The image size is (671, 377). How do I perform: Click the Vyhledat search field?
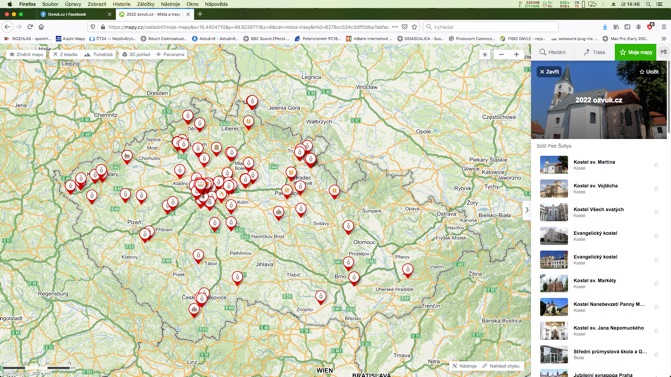(x=491, y=27)
